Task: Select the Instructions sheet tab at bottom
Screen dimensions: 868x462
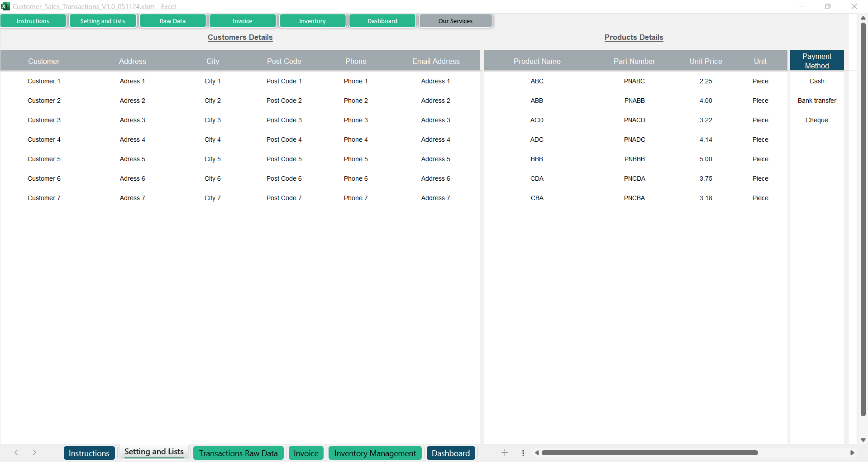Action: click(89, 453)
